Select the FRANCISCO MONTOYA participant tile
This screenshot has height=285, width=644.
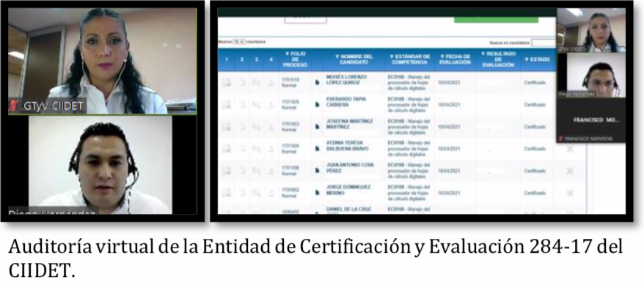pyautogui.click(x=591, y=120)
